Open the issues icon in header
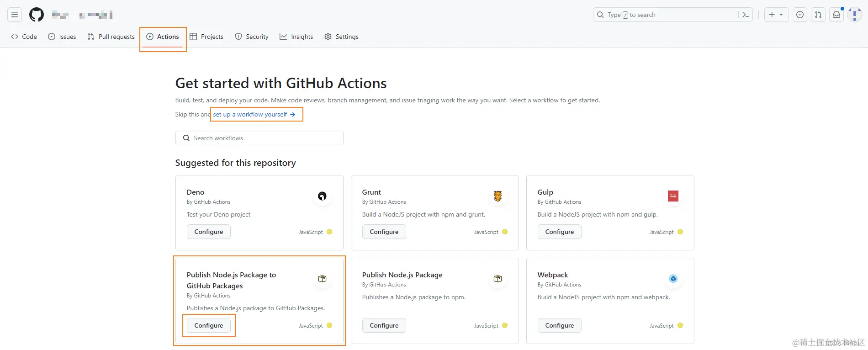 [x=800, y=15]
